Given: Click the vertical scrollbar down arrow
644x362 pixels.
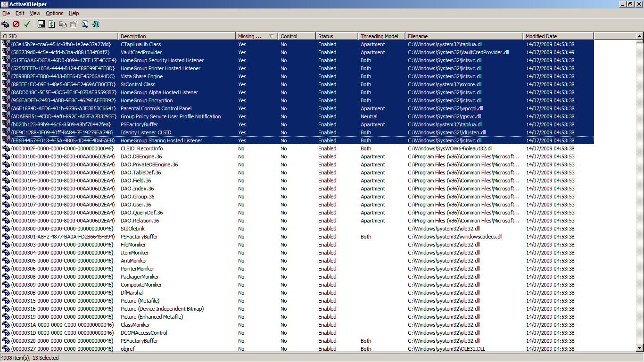Looking at the screenshot, I should [x=640, y=348].
